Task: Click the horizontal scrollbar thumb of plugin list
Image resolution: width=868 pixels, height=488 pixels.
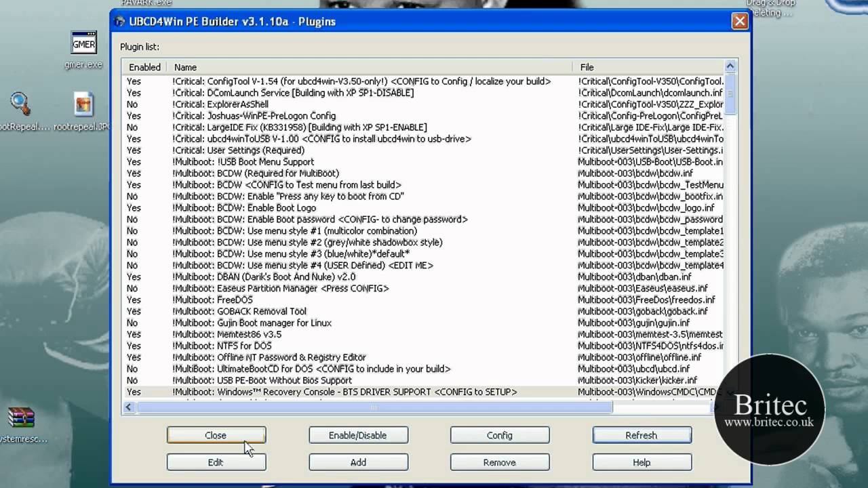Action: [x=374, y=407]
